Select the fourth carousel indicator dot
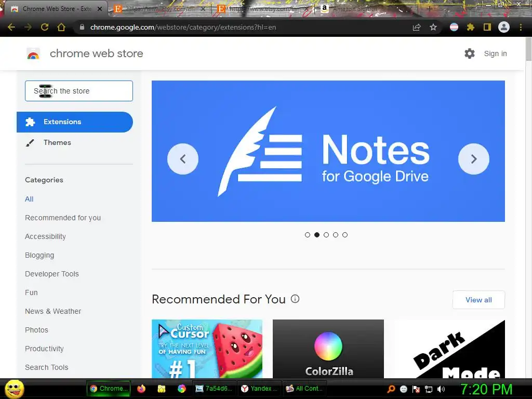The width and height of the screenshot is (532, 399). click(x=336, y=235)
